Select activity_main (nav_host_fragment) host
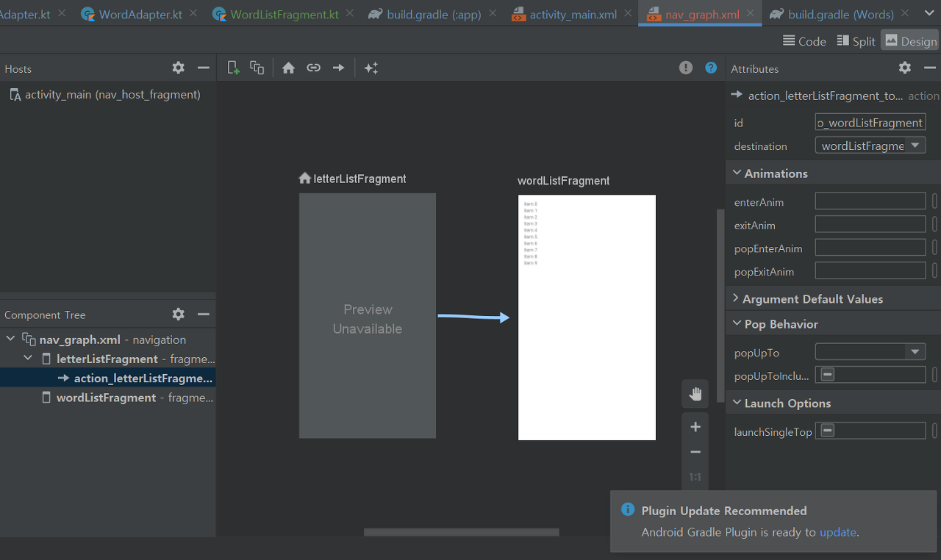 click(105, 94)
